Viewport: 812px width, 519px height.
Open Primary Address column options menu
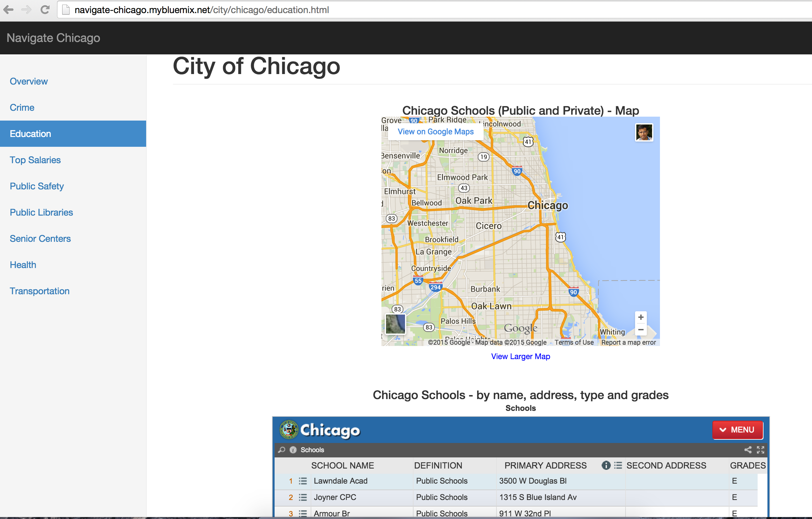[618, 465]
